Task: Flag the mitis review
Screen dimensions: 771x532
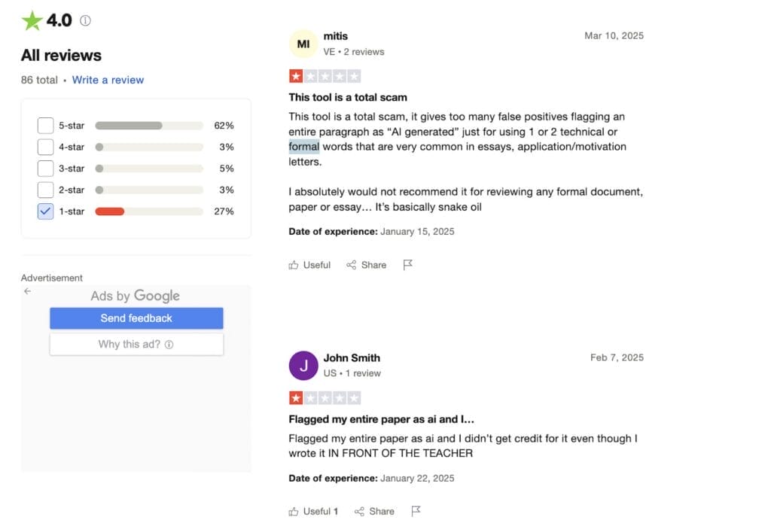Action: [408, 265]
